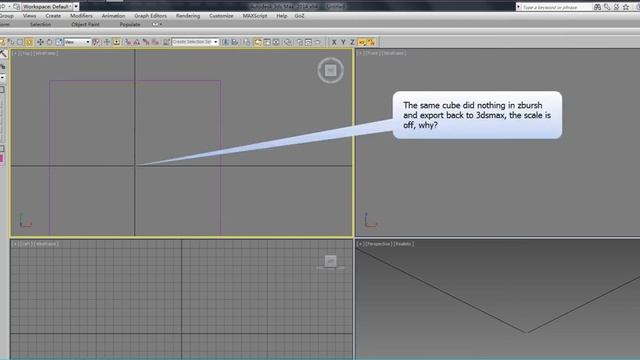The width and height of the screenshot is (640, 360).
Task: Open the Graph Editors menu
Action: point(151,16)
